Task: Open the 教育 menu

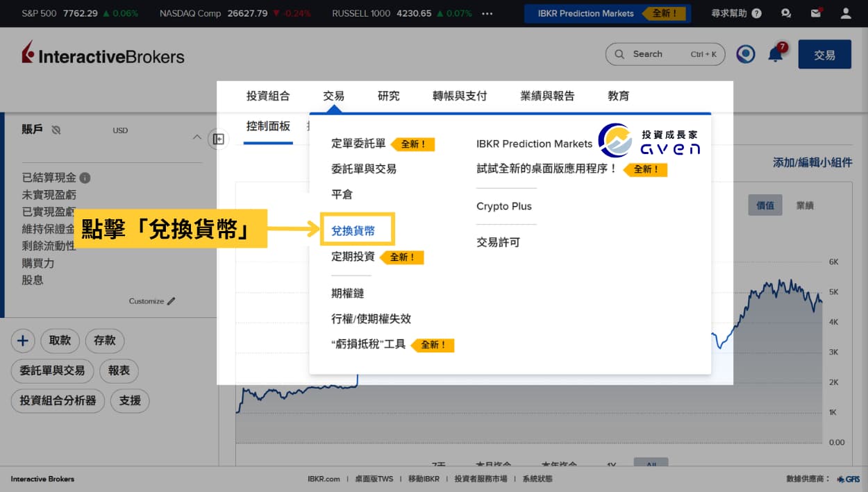Action: pyautogui.click(x=619, y=96)
